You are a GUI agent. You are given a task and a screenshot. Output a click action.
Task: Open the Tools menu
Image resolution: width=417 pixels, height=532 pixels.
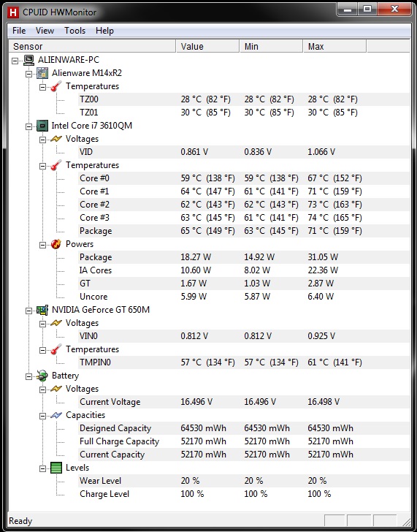75,31
